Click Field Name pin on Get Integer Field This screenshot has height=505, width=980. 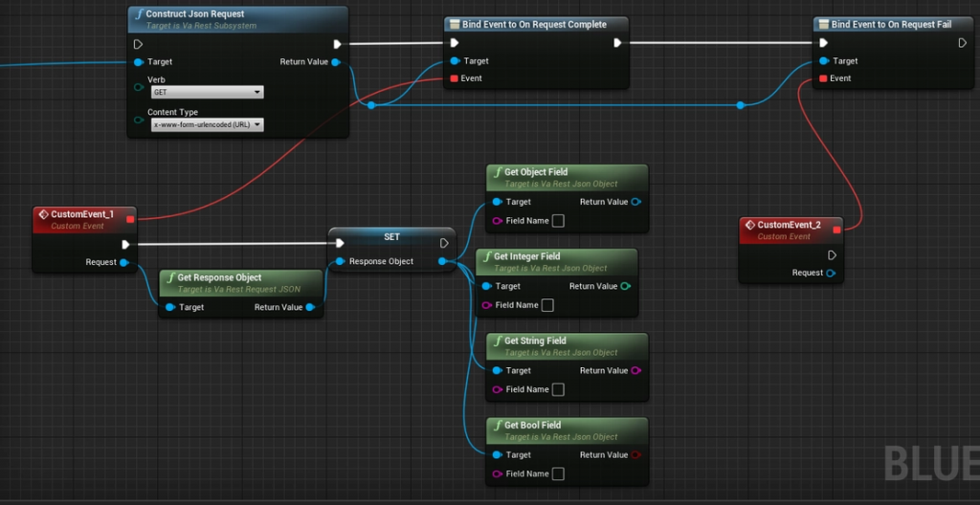[486, 305]
